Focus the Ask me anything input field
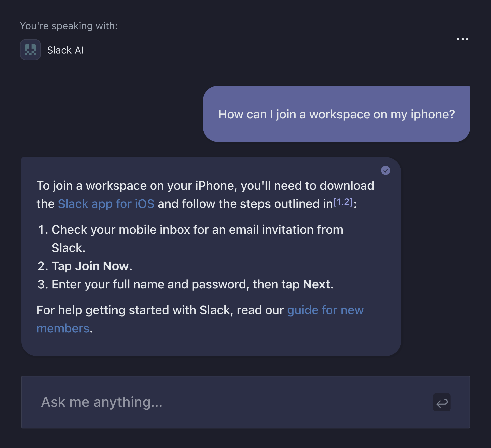Screen dimensions: 491x448 tap(231, 402)
